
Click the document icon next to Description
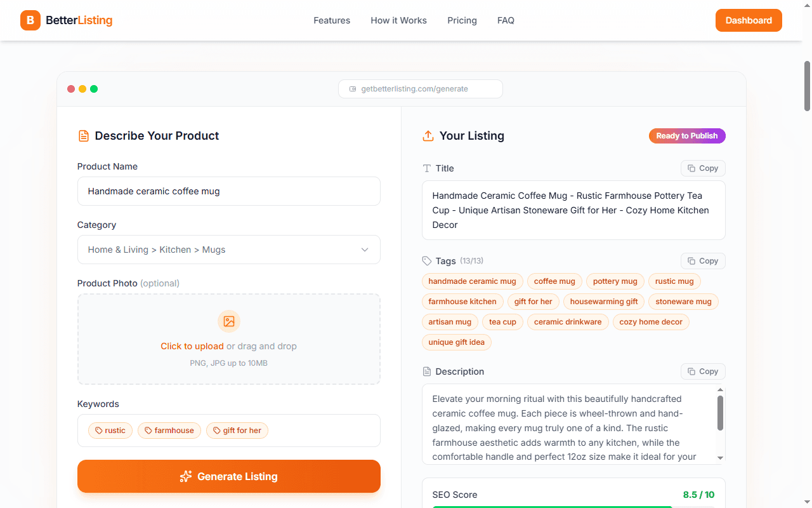coord(427,371)
